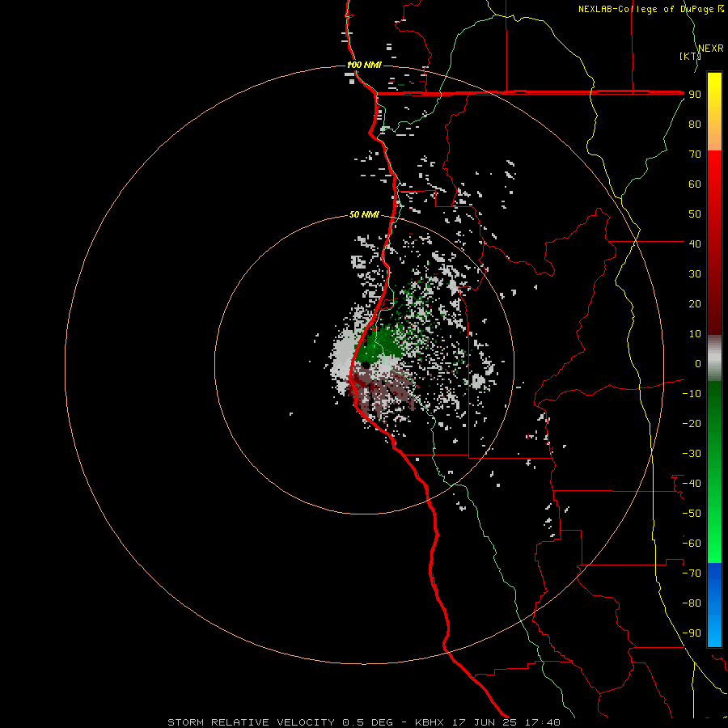Screen dimensions: 728x728
Task: Select the 50 NMI range ring label
Action: [364, 214]
